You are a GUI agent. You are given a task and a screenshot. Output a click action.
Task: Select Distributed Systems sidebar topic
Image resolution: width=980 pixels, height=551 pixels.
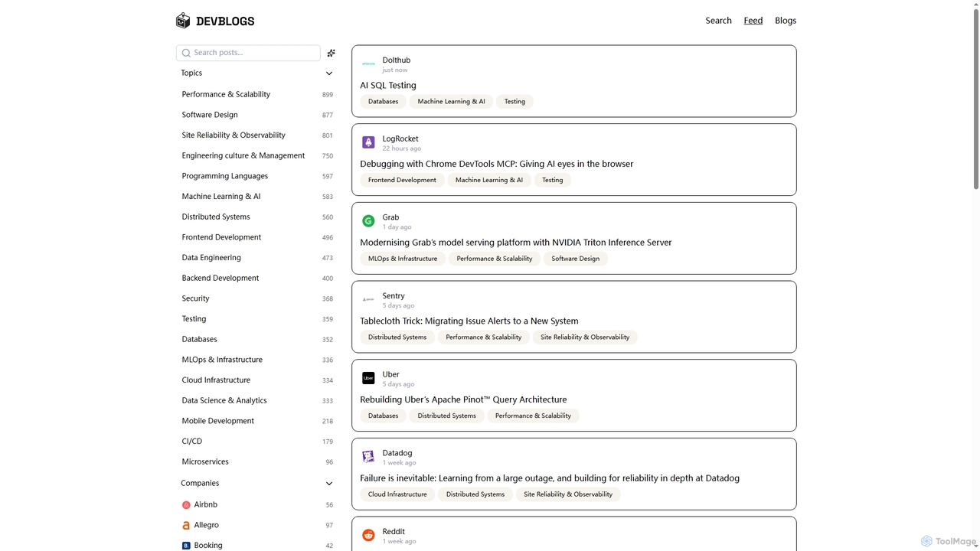click(257, 217)
